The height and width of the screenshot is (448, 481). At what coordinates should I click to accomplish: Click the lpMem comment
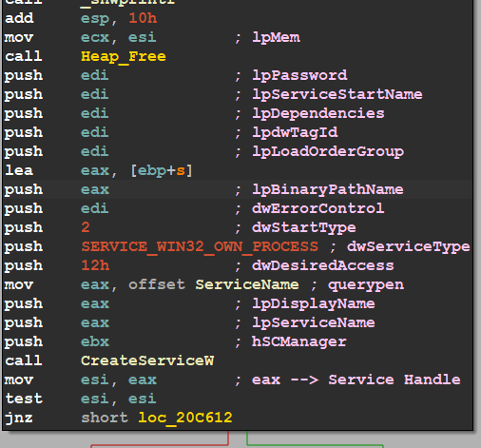[x=276, y=37]
